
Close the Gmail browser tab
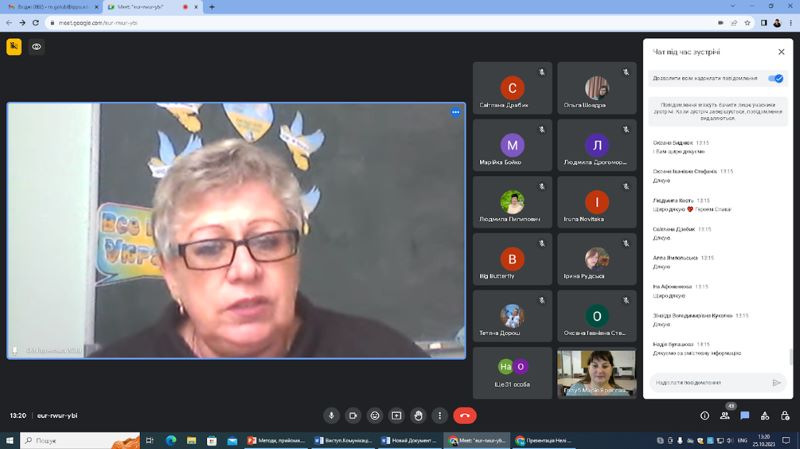96,7
